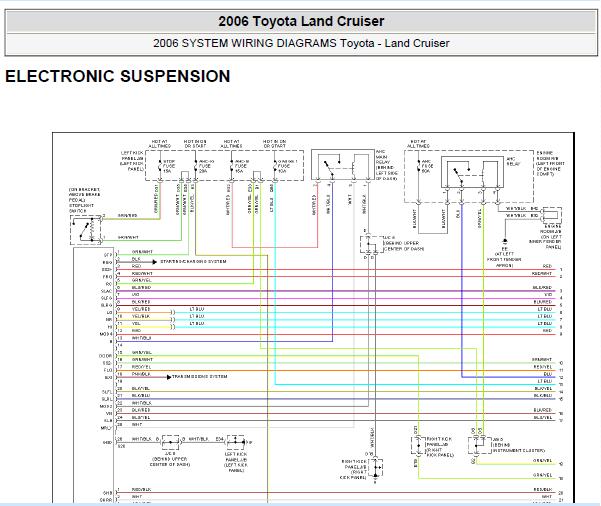Click the AHC-B fuse 15A symbol
Screen dimensions: 601x506
(232, 166)
